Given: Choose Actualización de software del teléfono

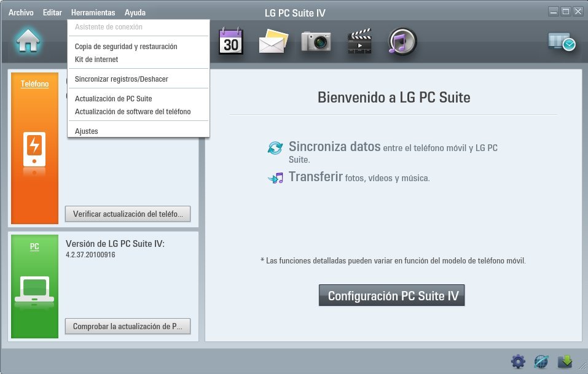Looking at the screenshot, I should tap(138, 112).
